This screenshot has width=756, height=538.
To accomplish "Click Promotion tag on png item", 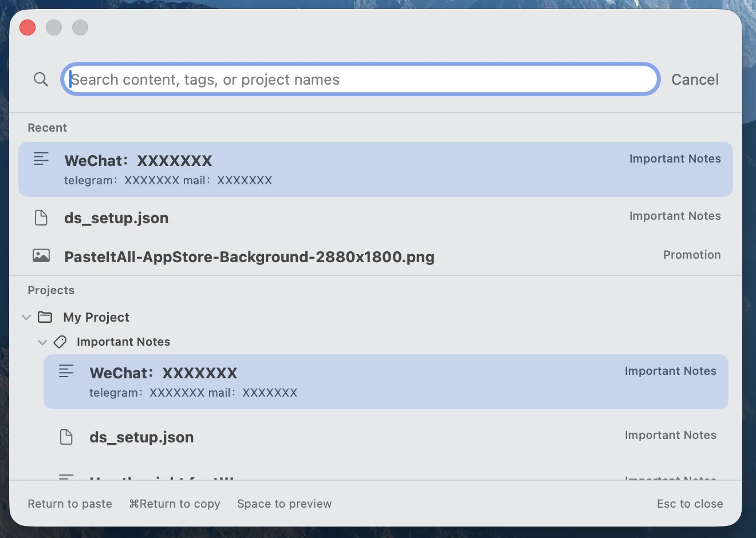I will tap(692, 255).
